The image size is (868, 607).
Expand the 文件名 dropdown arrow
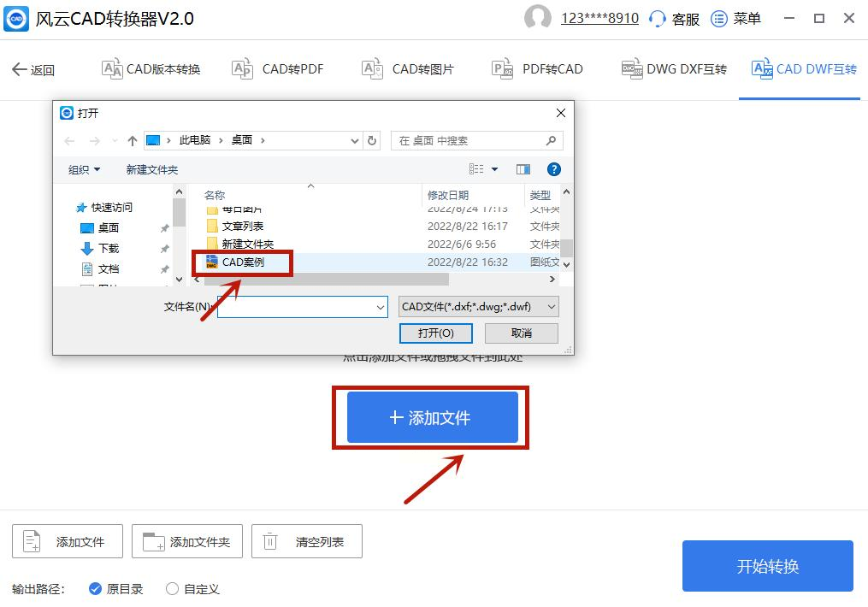pyautogui.click(x=381, y=307)
